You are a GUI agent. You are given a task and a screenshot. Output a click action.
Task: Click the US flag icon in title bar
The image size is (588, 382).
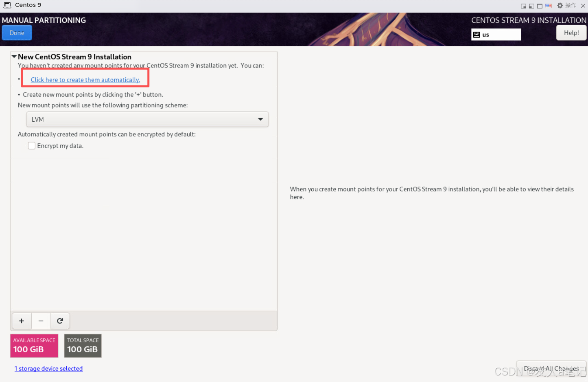[549, 6]
